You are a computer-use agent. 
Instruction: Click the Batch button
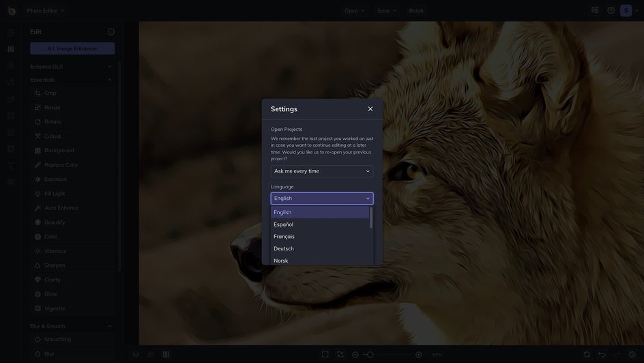416,11
